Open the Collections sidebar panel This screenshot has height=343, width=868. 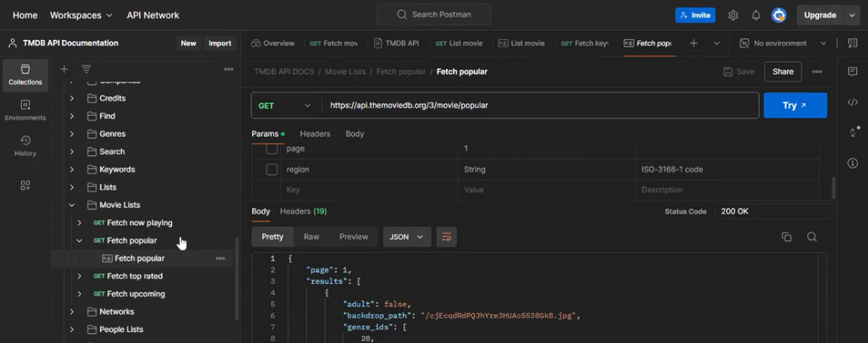pos(25,75)
